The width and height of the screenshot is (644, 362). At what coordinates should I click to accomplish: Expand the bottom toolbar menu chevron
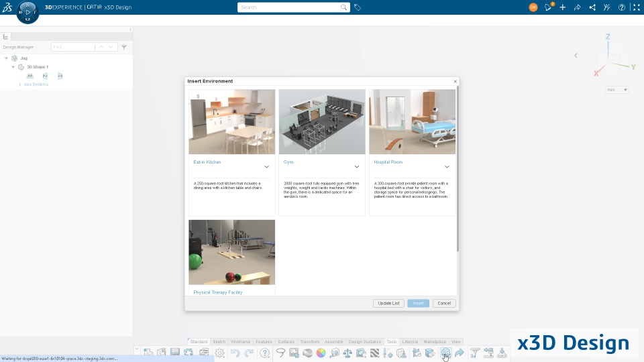pos(137,349)
